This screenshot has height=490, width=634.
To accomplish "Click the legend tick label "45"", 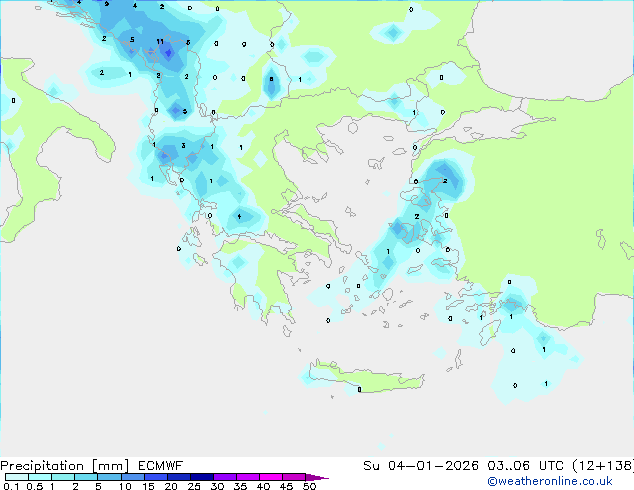I will (x=286, y=486).
